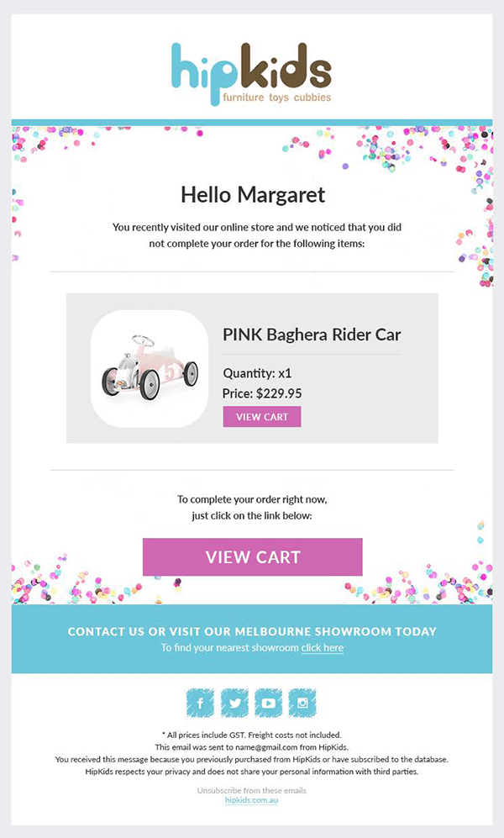Open the HipKids YouTube icon
504x838 pixels.
tap(269, 703)
